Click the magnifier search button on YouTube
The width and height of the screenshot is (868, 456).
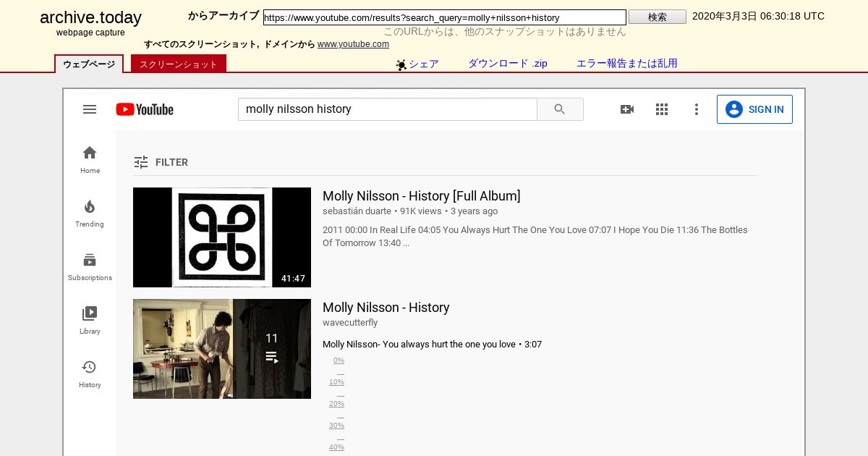coord(560,109)
